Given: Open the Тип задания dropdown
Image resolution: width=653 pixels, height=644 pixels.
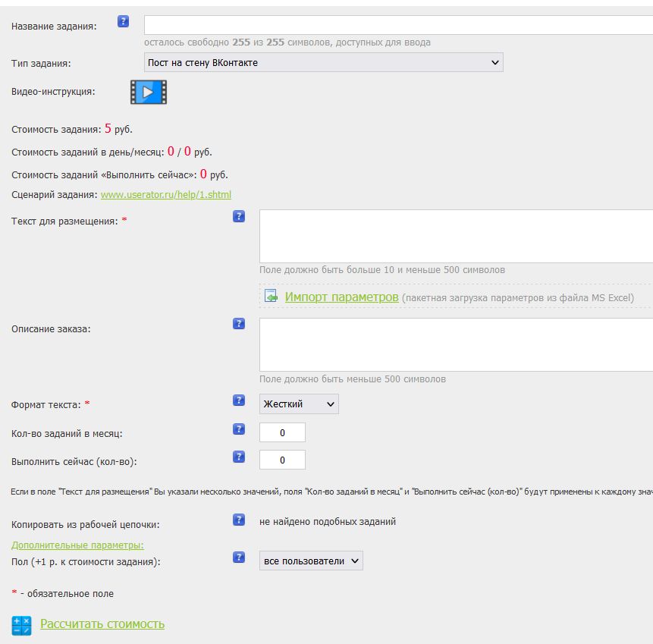Looking at the screenshot, I should [323, 63].
